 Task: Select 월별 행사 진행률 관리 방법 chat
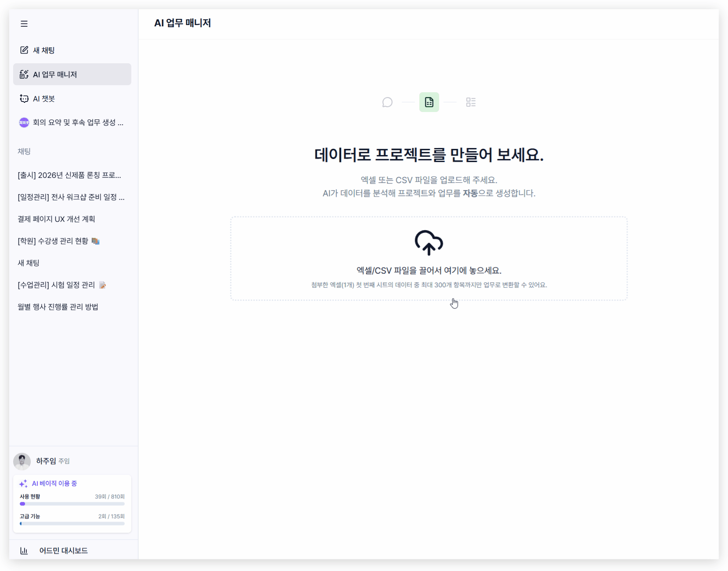[57, 307]
